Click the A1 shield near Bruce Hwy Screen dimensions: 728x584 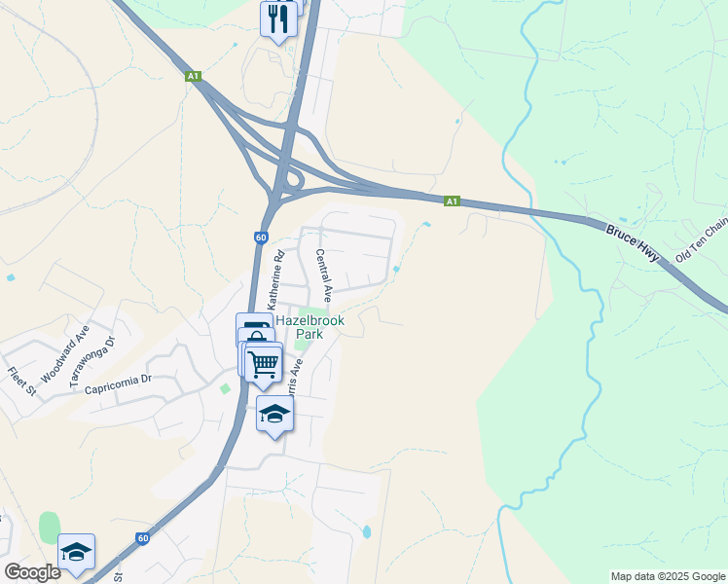(x=452, y=201)
